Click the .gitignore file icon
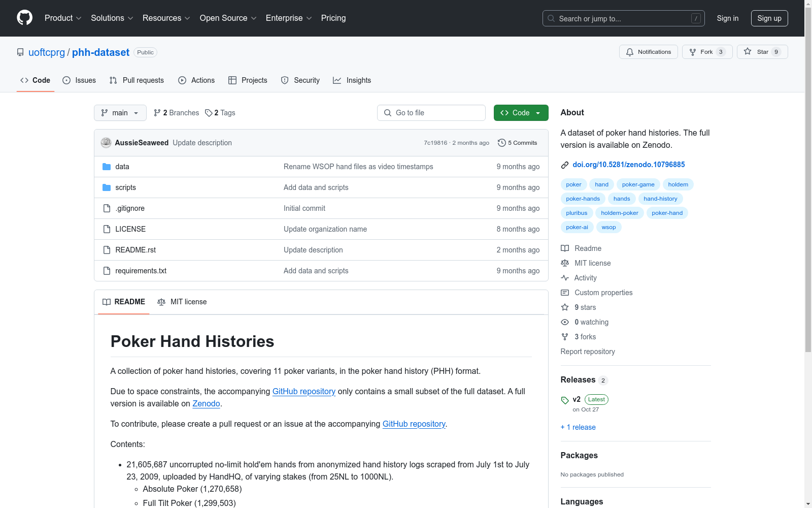The width and height of the screenshot is (812, 508). tap(107, 208)
